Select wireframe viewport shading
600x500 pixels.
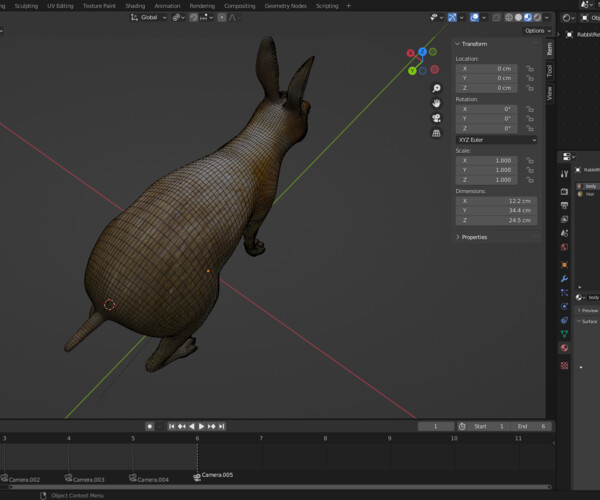(x=509, y=18)
